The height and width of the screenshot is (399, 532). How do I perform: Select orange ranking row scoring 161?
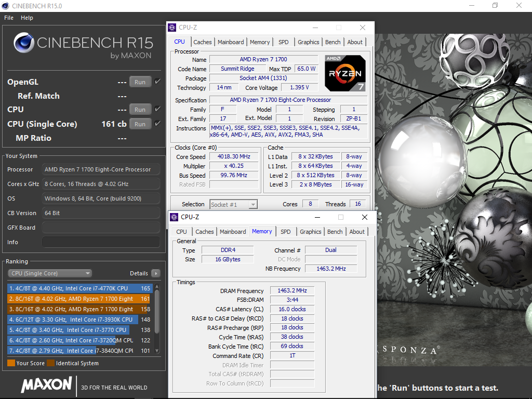[79, 299]
